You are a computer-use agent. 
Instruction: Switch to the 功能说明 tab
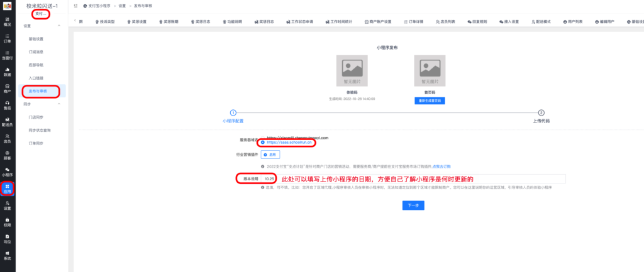[x=233, y=21]
